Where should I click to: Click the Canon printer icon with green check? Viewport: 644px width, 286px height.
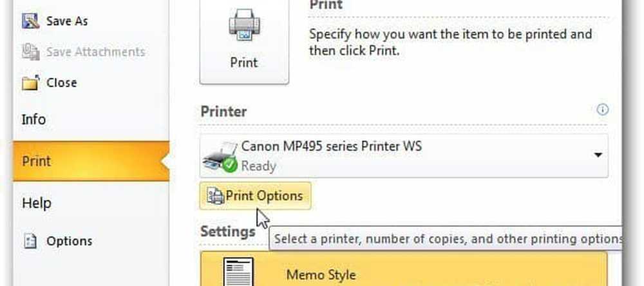pos(220,157)
